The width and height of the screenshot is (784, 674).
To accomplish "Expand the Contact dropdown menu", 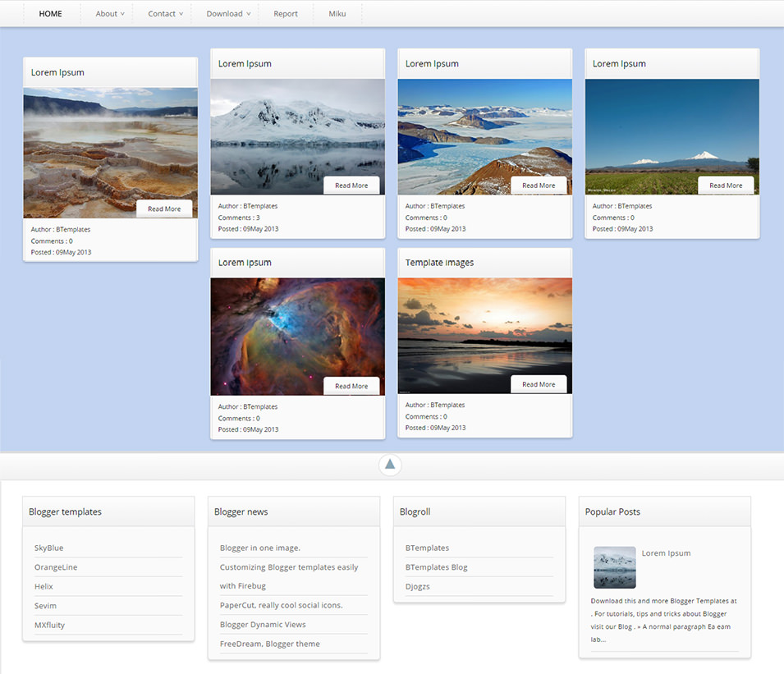I will click(x=162, y=13).
